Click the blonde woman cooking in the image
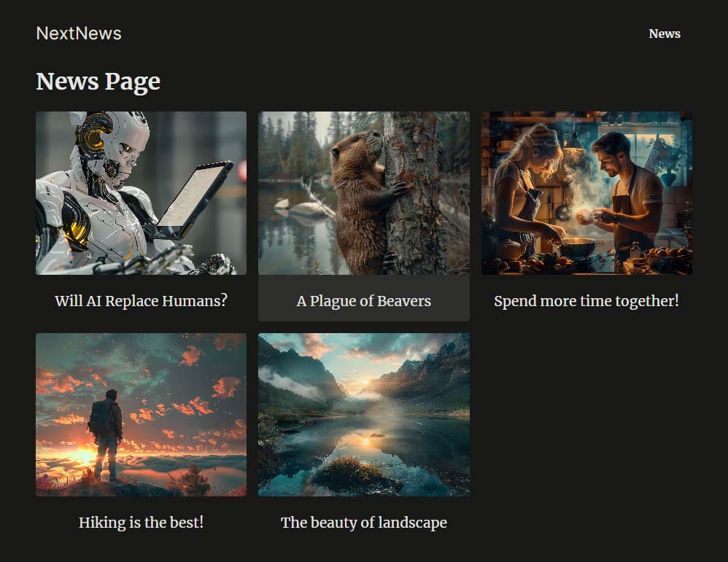Viewport: 728px width, 562px height. coord(525,190)
